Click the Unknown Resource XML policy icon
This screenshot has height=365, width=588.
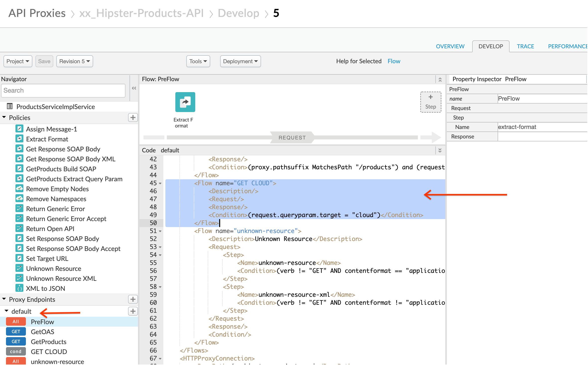19,278
